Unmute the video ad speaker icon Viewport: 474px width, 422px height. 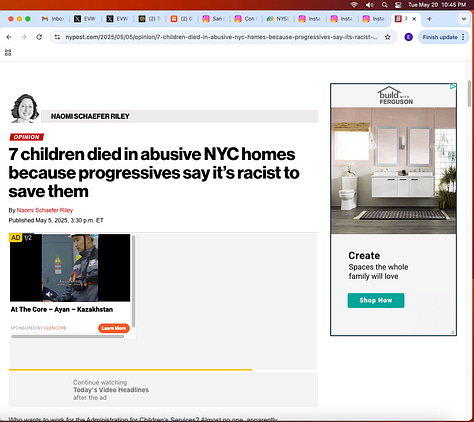coord(49,294)
